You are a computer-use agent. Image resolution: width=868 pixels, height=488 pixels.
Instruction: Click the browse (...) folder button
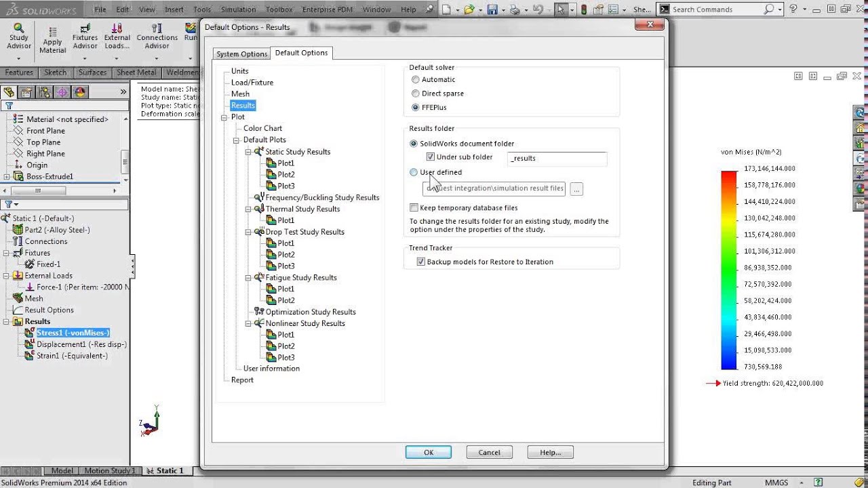coord(576,189)
